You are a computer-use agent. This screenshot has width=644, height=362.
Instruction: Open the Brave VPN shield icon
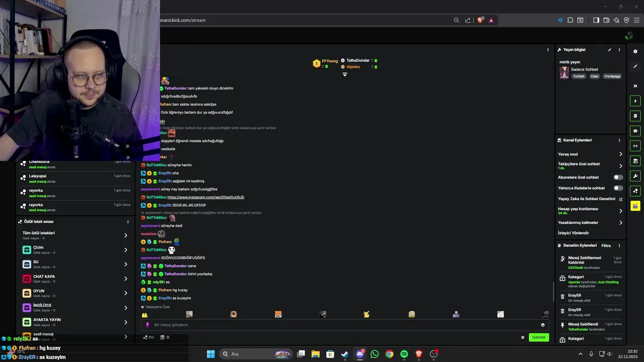pos(626,20)
